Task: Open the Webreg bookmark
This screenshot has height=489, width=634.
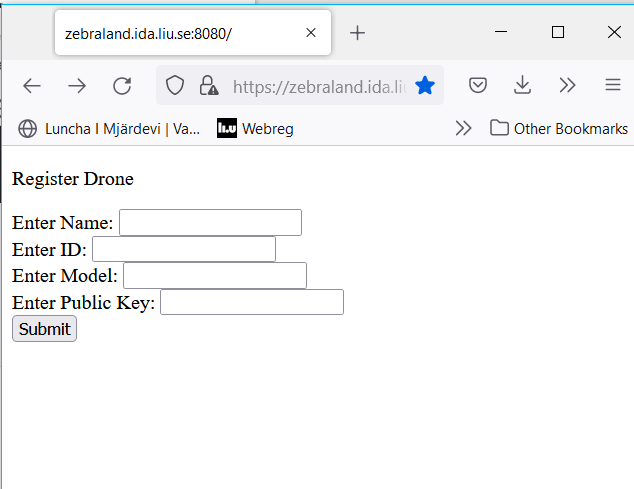Action: click(x=255, y=129)
